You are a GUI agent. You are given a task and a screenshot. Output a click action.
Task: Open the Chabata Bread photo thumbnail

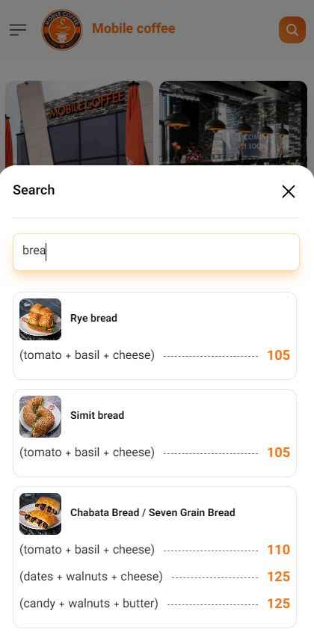pyautogui.click(x=40, y=514)
